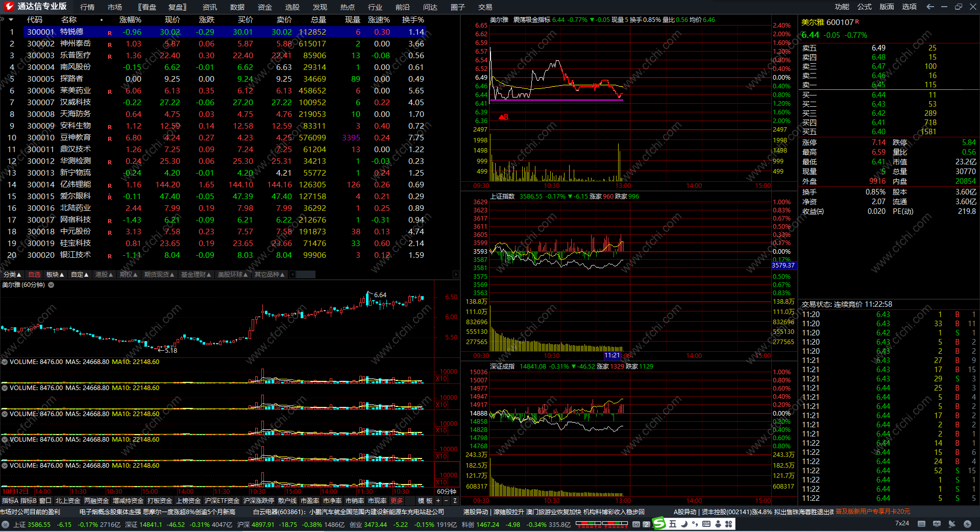The height and width of the screenshot is (532, 980).
Task: Click the plus icon beside 模板
Action: [437, 501]
